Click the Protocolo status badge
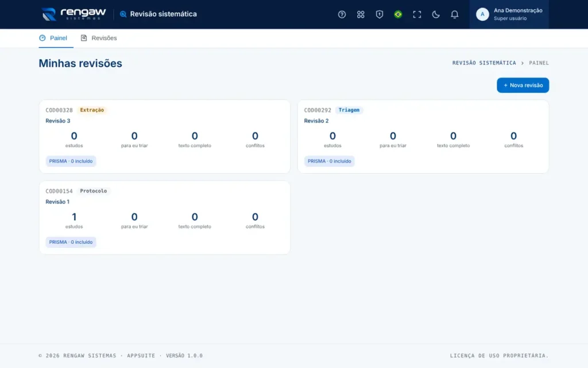588x368 pixels. 94,191
